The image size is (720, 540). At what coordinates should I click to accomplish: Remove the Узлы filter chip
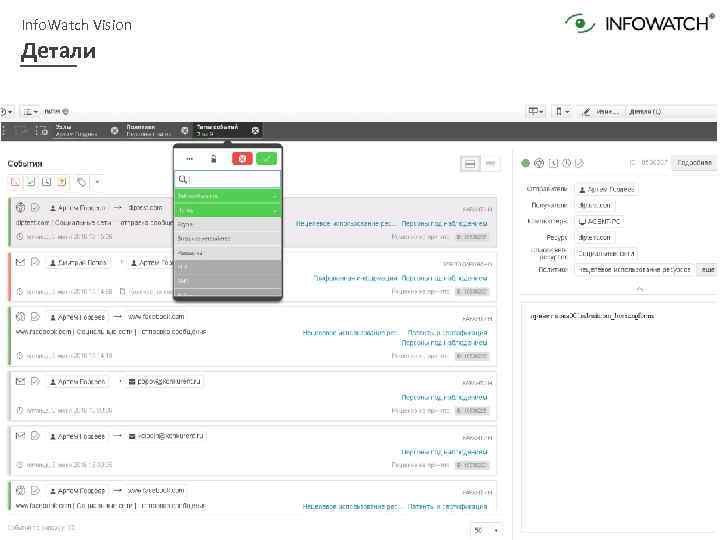pos(114,131)
